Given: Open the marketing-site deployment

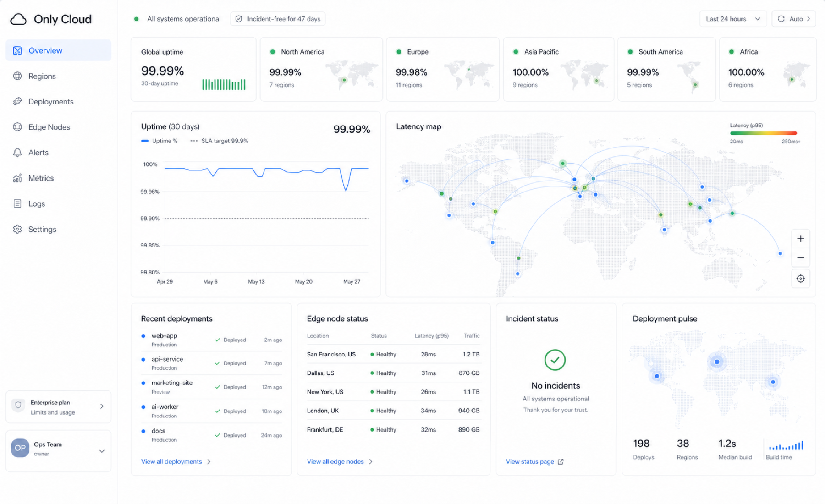Looking at the screenshot, I should click(x=212, y=387).
